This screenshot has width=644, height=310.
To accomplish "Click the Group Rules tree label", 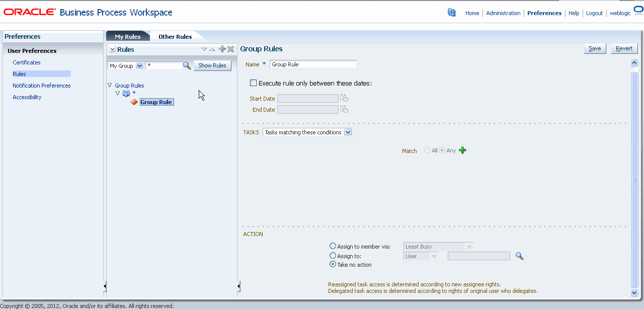I will (x=129, y=86).
